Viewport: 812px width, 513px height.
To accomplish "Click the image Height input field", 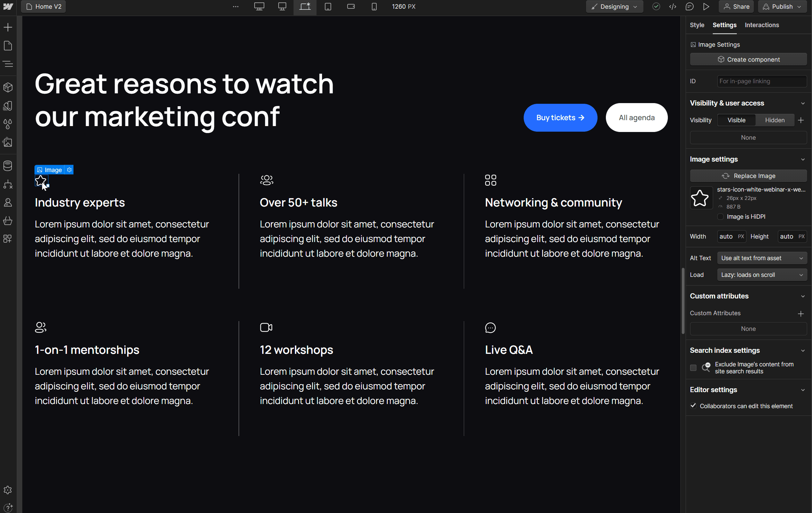I will tap(792, 236).
